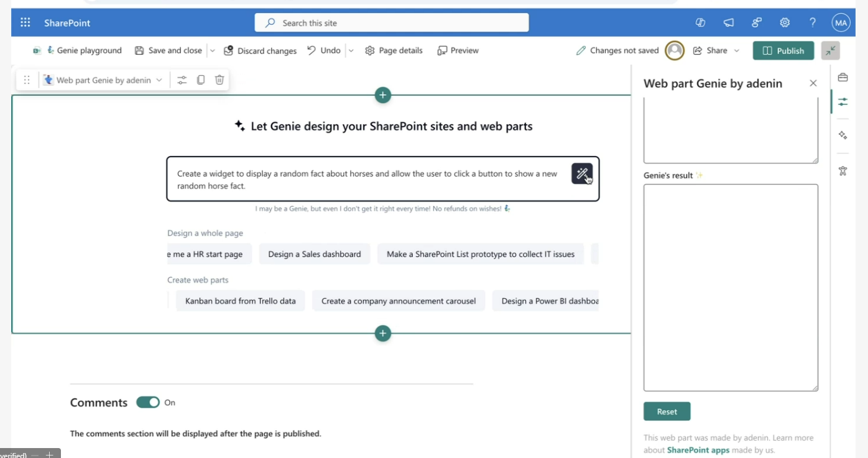Collapse the pane with the arrows icon

tap(830, 50)
